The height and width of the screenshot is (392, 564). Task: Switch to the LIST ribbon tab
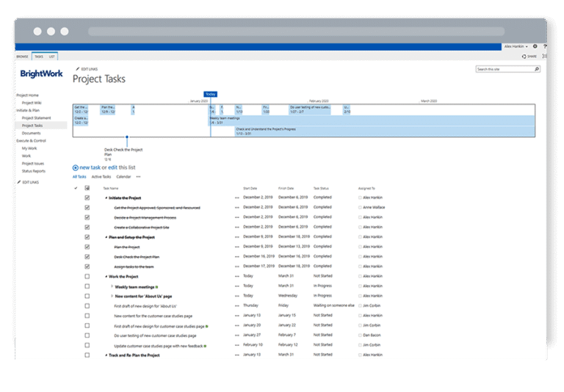(x=52, y=57)
